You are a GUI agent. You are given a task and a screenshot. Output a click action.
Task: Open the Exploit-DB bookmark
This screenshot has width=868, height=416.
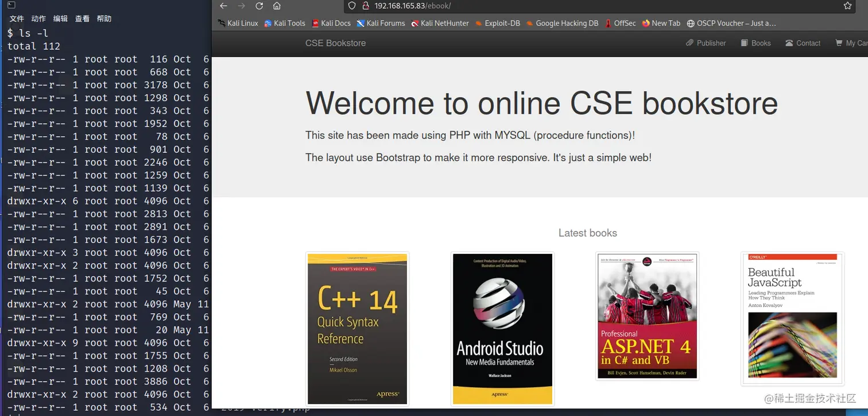coord(498,24)
